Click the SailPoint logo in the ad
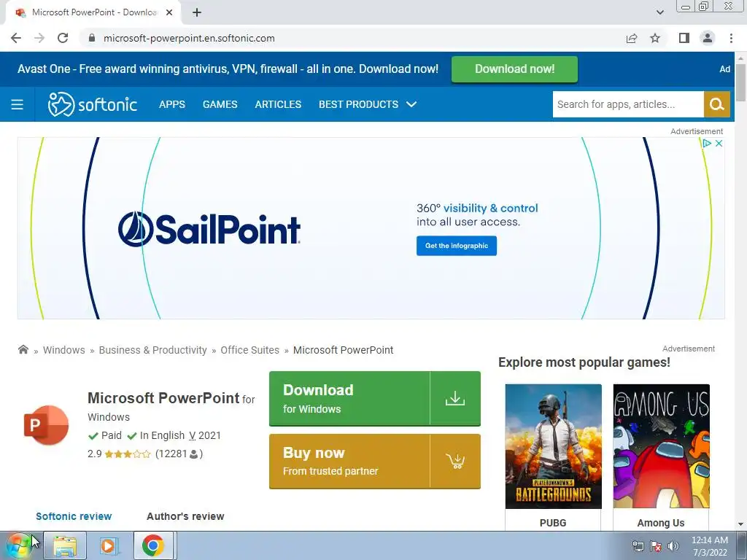 pyautogui.click(x=209, y=229)
